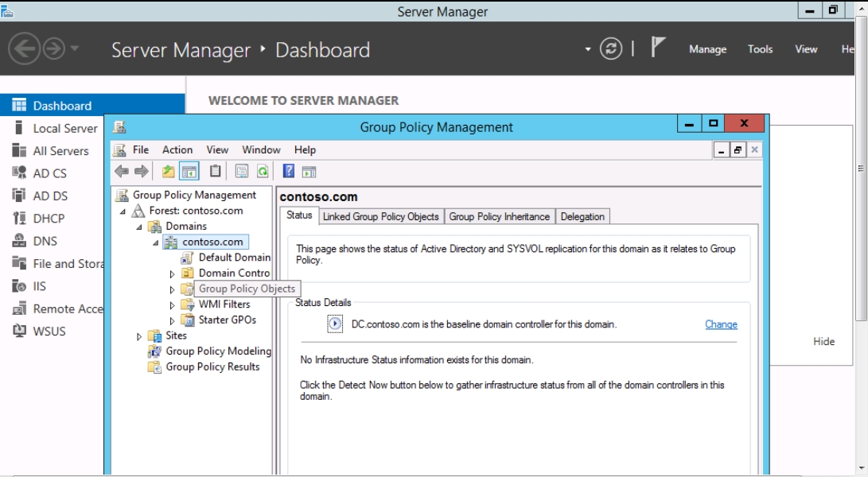The width and height of the screenshot is (868, 477).
Task: Toggle Show/Hide Action Pane toolbar icon
Action: (309, 171)
